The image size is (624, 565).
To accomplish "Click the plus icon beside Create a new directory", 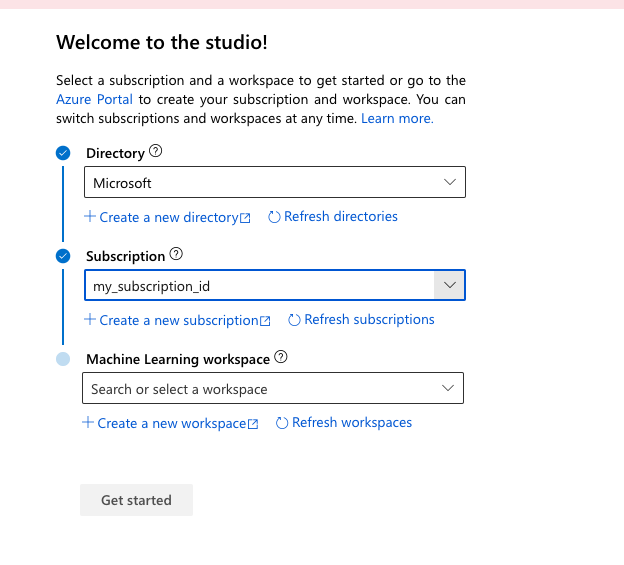I will coord(90,216).
